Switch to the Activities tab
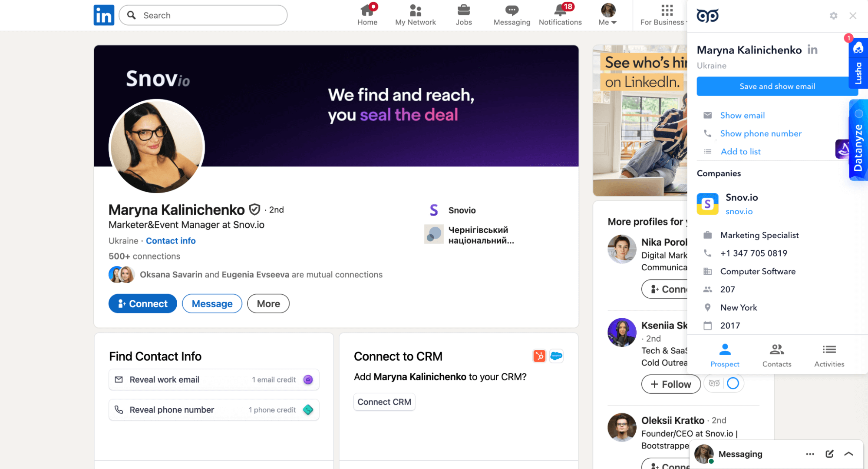 coord(828,355)
